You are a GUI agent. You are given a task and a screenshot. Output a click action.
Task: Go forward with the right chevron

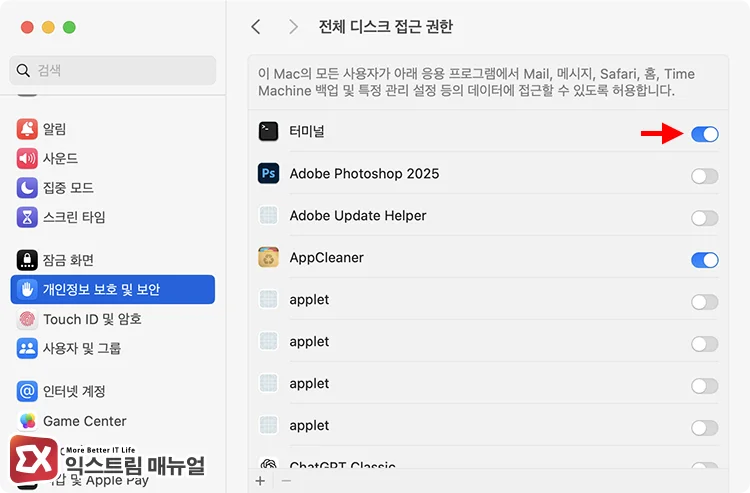click(293, 27)
